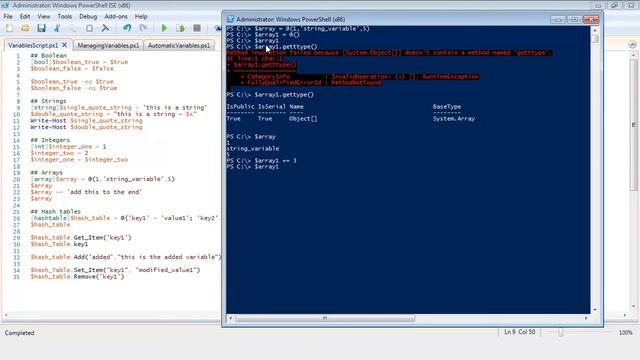Click 'Object[]' in the console output
Viewport: 640px width, 360px height.
[x=303, y=119]
